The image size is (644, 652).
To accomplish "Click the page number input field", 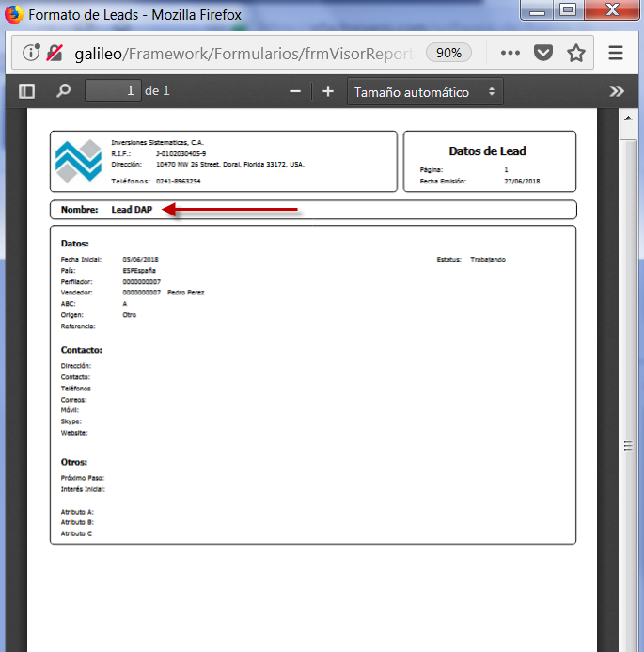I will pyautogui.click(x=113, y=90).
